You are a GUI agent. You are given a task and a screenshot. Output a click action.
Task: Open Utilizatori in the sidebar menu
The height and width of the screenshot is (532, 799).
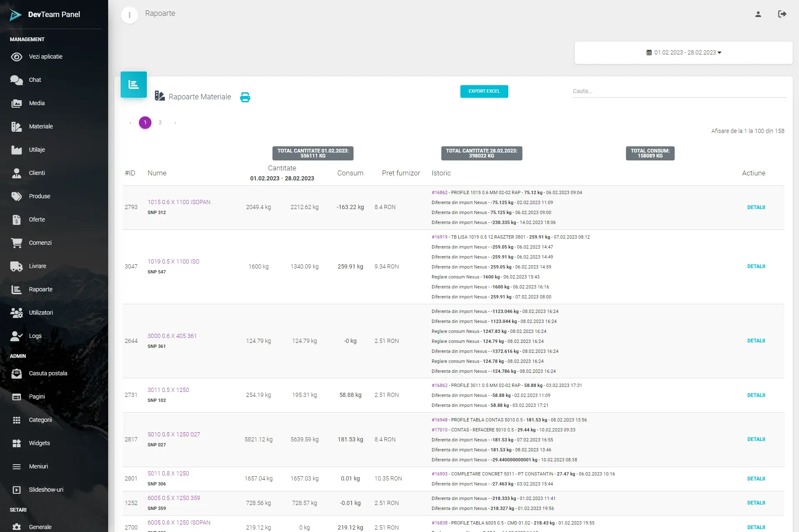41,313
